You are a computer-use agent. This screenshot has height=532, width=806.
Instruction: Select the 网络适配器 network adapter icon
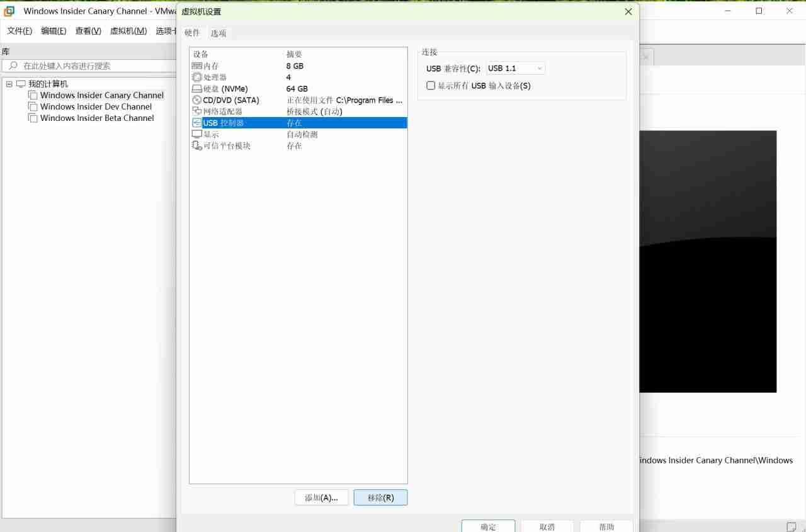tap(197, 111)
